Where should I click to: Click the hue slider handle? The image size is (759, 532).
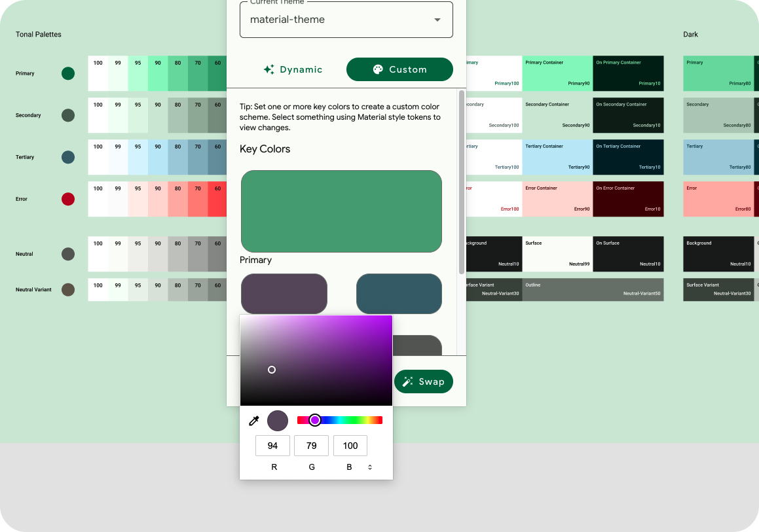315,420
